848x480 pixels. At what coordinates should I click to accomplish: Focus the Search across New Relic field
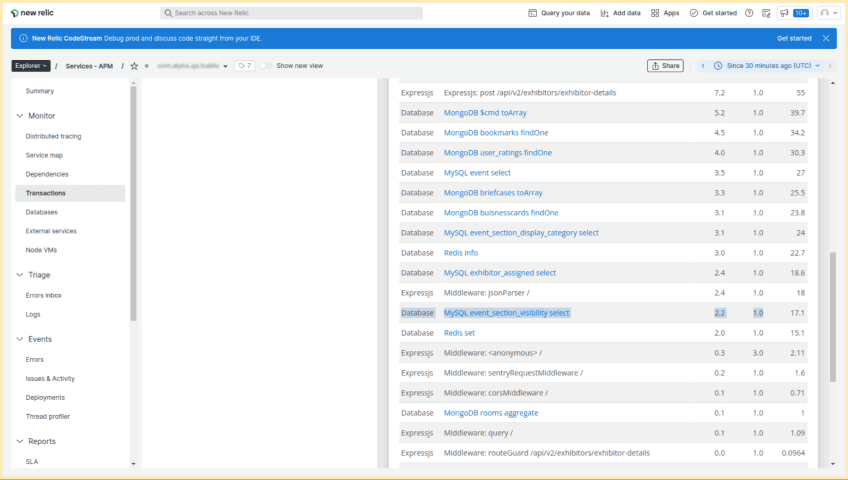(x=292, y=13)
